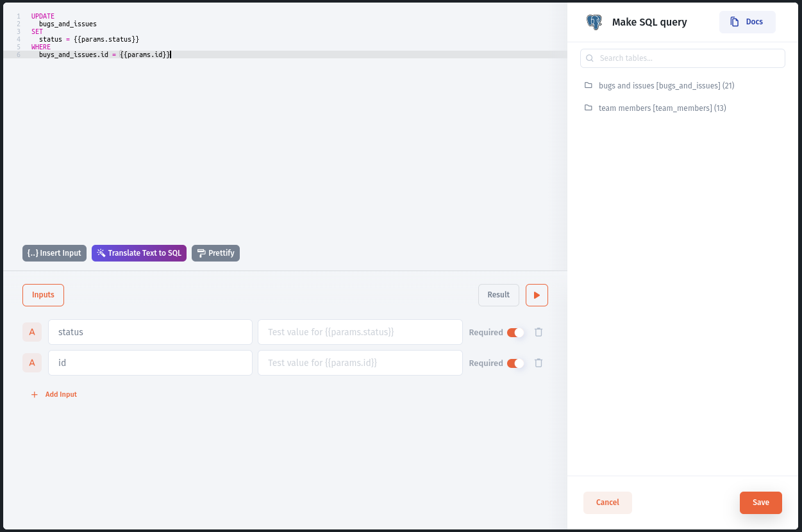Click the Prettify formatting icon

[200, 253]
